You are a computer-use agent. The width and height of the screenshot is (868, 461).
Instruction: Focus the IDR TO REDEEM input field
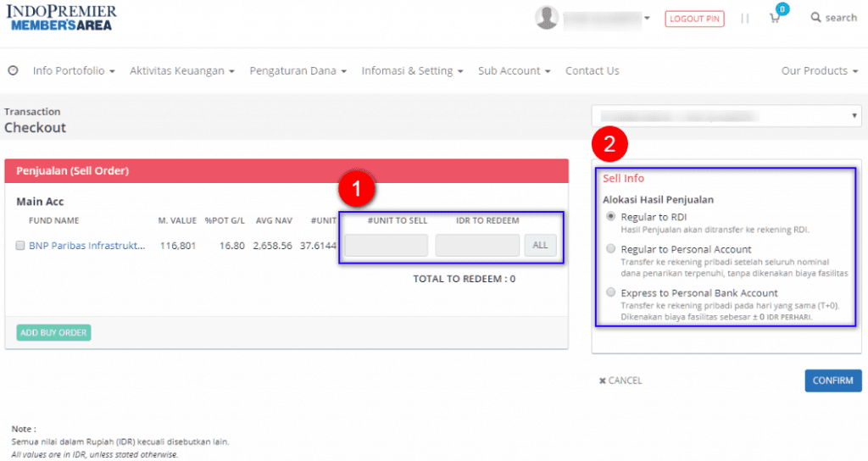477,245
